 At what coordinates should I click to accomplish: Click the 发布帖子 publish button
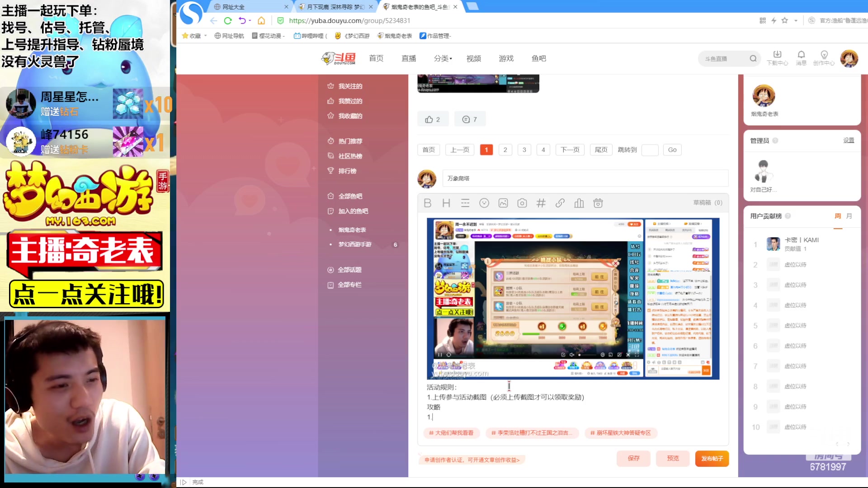[712, 458]
